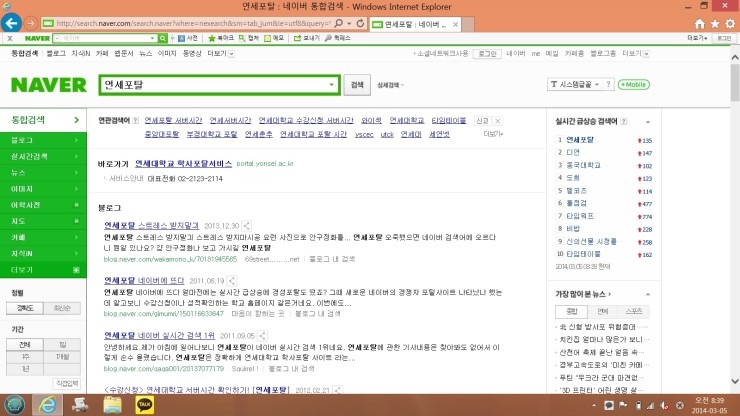Open blog post 연세포탈 스트레스 받지말기

tap(151, 226)
